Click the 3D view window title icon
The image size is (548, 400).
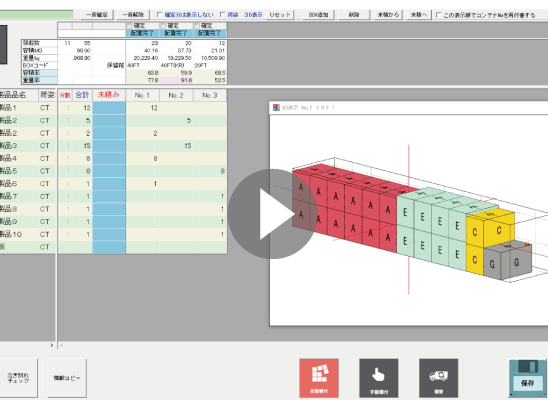(x=276, y=108)
